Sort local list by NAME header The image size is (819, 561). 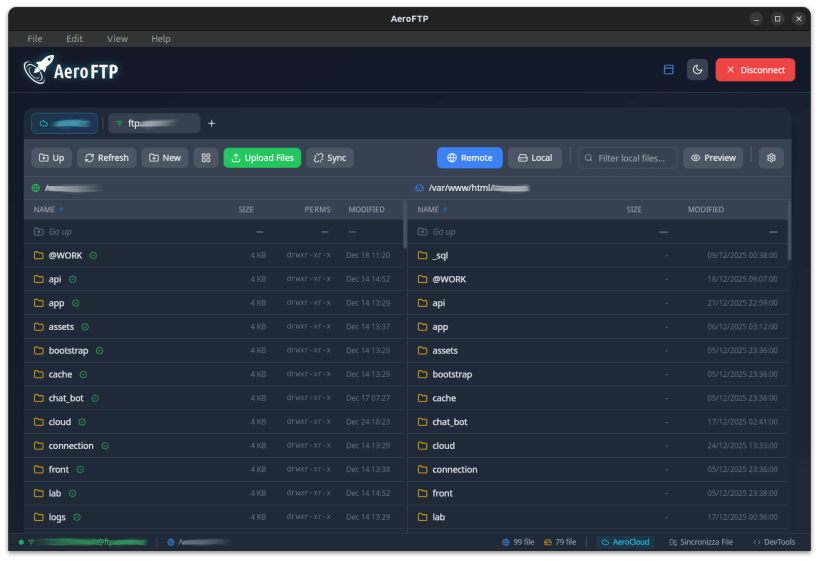(x=432, y=209)
